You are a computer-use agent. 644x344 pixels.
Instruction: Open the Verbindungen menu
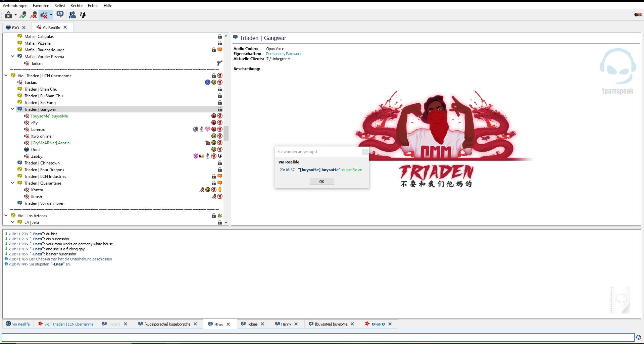coord(15,6)
